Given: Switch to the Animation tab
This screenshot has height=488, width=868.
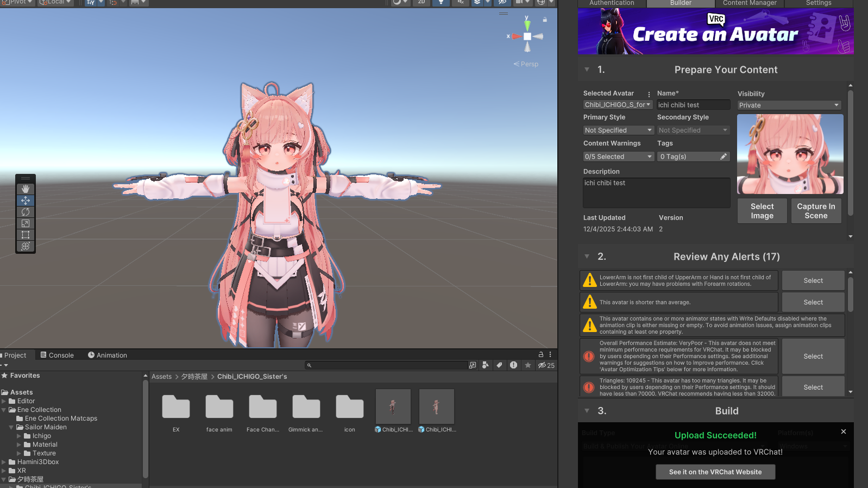Looking at the screenshot, I should pos(108,355).
